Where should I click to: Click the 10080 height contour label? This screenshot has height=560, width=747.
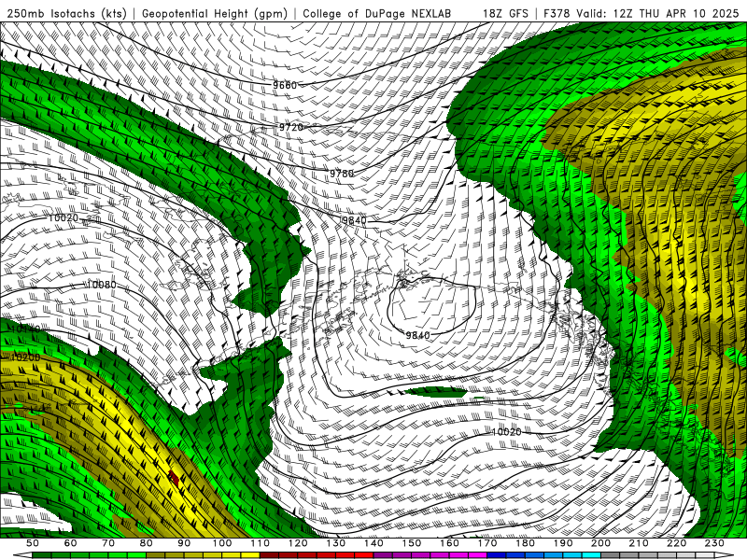(x=102, y=285)
